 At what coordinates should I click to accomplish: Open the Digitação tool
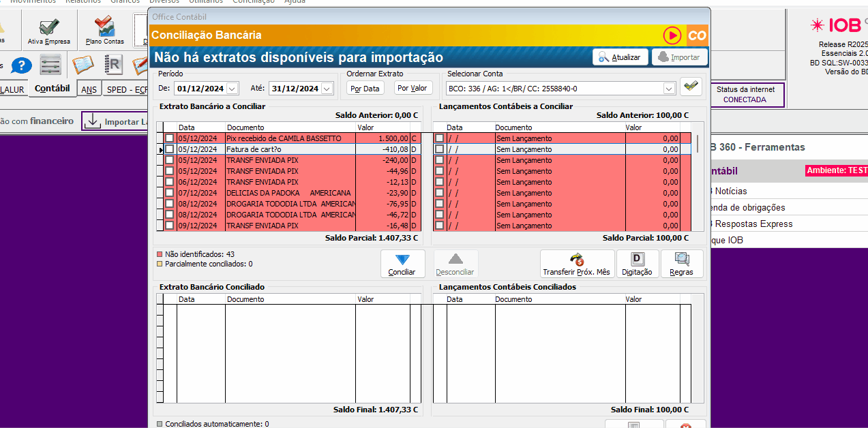click(x=637, y=264)
